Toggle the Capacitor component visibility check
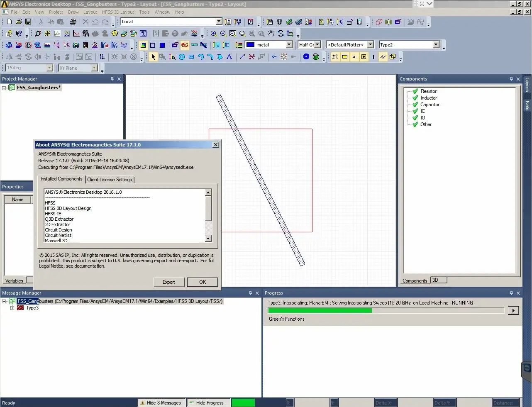This screenshot has height=407, width=532. (415, 105)
